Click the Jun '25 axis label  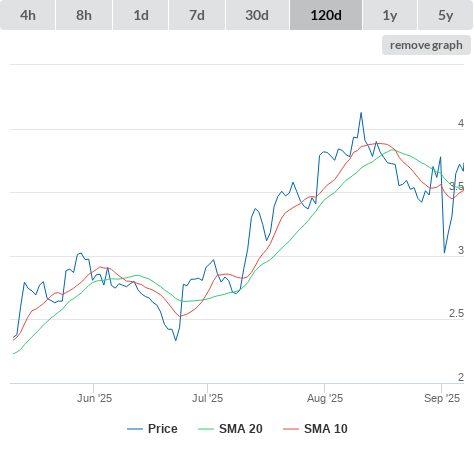click(x=94, y=398)
